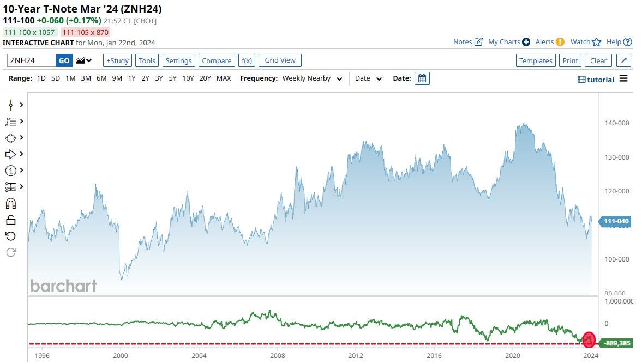642x364 pixels.
Task: Click the red circled marker on lower chart
Action: coord(589,339)
